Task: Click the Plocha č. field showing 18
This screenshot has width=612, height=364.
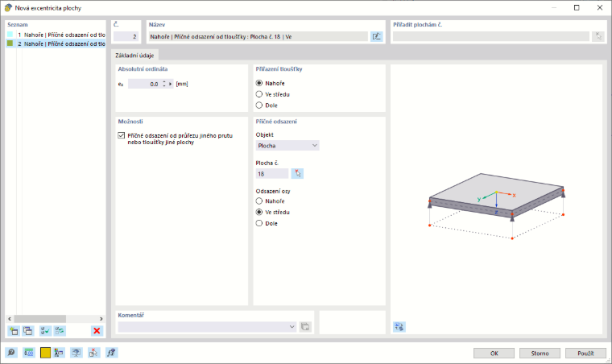Action: pos(272,174)
